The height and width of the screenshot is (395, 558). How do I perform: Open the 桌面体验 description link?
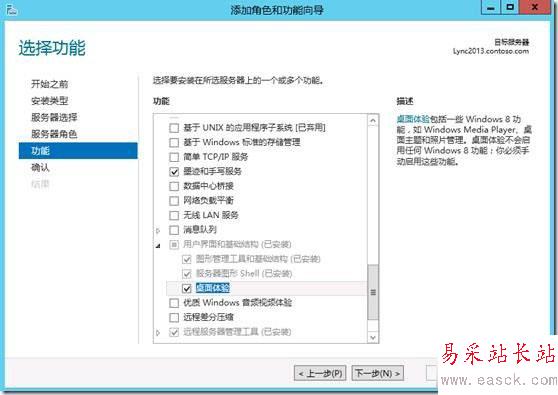[413, 119]
